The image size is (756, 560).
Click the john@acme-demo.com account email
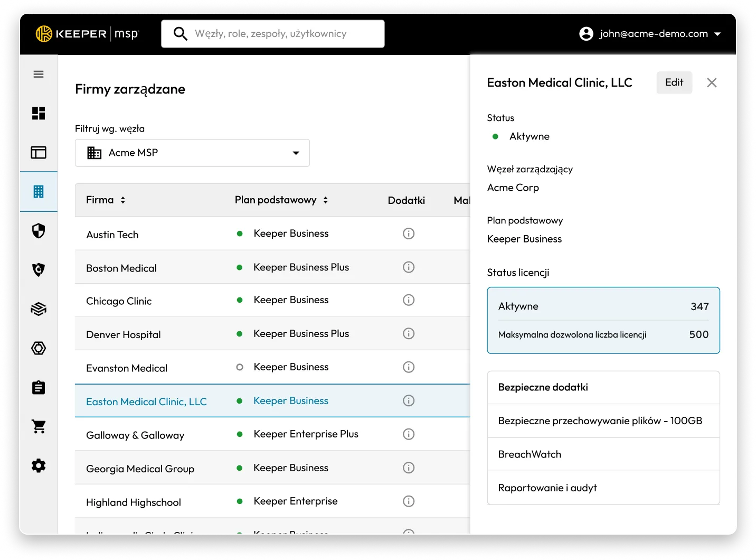point(654,34)
